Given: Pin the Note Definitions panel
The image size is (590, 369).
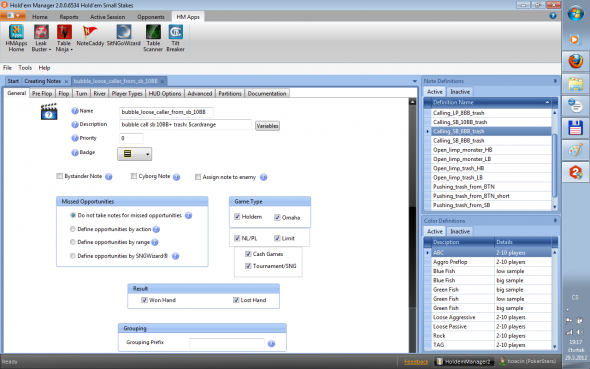Looking at the screenshot, I should click(555, 81).
